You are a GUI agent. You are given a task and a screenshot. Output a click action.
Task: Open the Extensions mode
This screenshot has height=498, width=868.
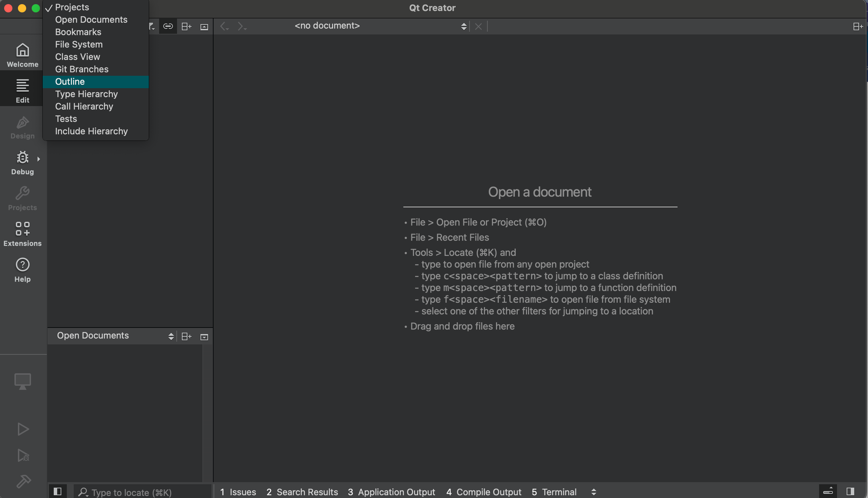coord(22,234)
